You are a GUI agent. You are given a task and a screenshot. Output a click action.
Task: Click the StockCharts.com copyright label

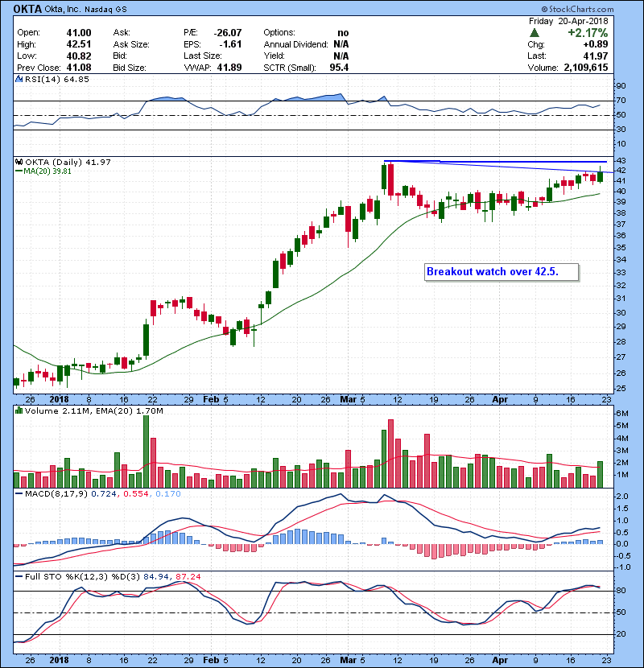pyautogui.click(x=577, y=9)
